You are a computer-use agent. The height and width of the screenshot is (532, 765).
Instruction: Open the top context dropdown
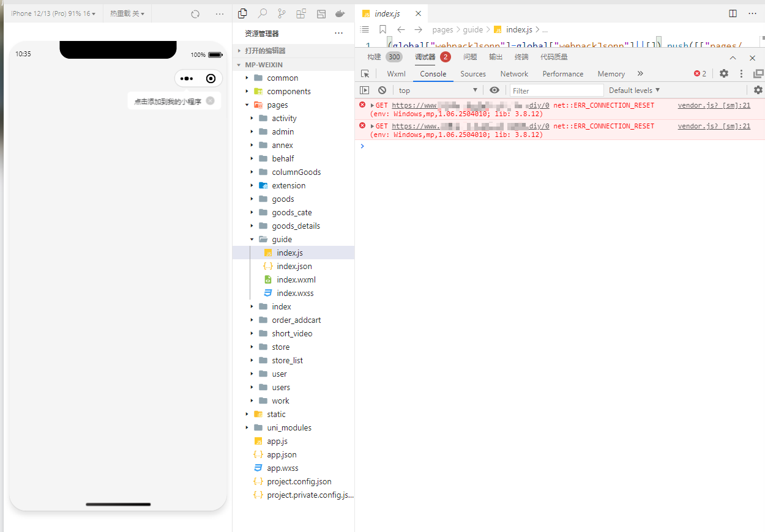pyautogui.click(x=438, y=90)
